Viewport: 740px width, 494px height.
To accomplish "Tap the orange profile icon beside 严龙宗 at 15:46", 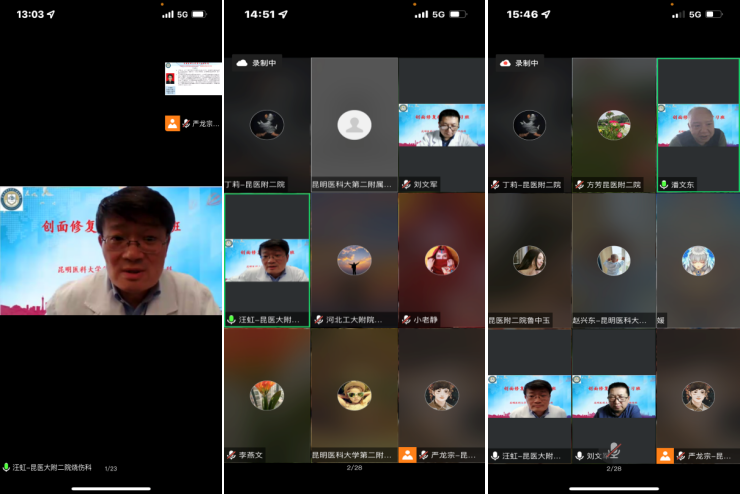I will (x=665, y=455).
